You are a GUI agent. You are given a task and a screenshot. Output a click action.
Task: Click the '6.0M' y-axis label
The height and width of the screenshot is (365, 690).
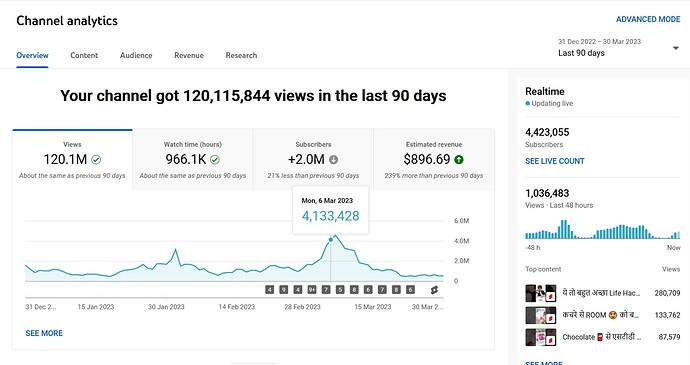click(x=462, y=221)
